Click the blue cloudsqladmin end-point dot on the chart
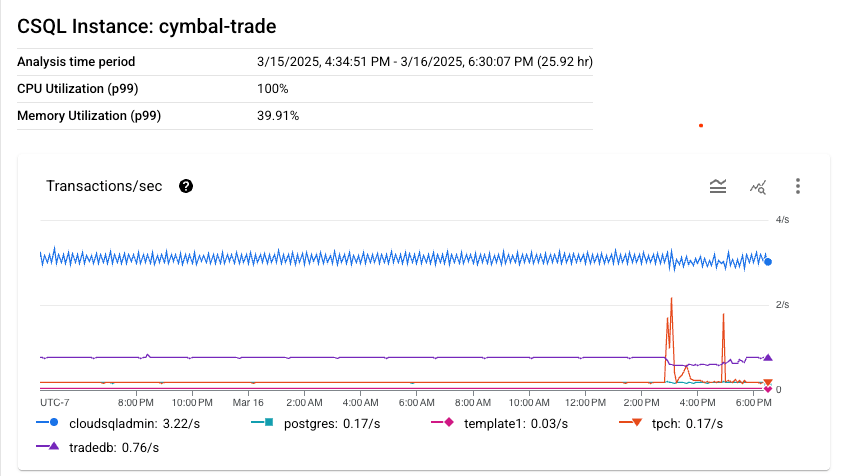Viewport: 841px width, 476px height. (768, 262)
